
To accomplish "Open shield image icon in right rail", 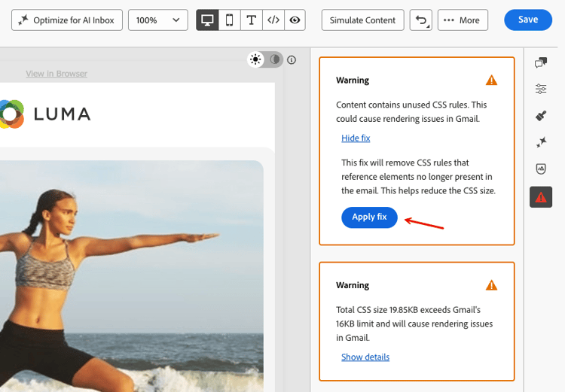I will 540,169.
